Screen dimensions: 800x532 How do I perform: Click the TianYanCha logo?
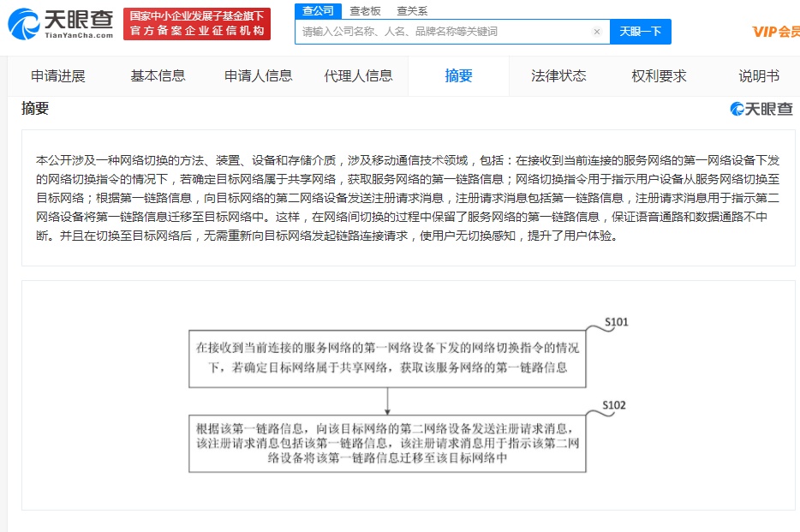[x=60, y=23]
